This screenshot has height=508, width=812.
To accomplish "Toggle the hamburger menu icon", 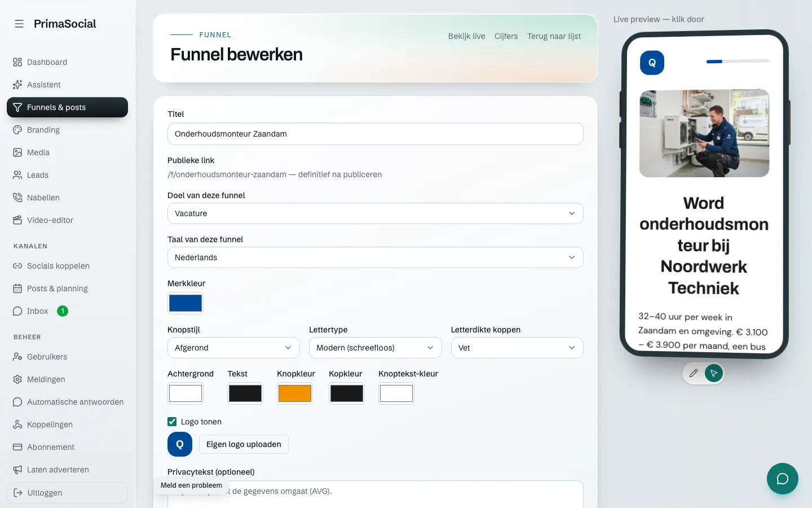I will point(19,24).
